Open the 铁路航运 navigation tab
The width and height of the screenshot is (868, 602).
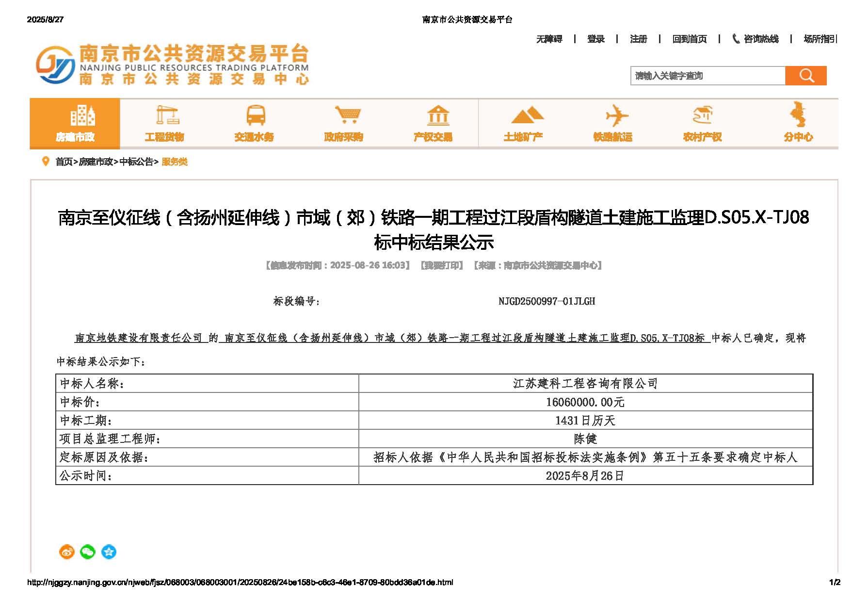(x=613, y=123)
